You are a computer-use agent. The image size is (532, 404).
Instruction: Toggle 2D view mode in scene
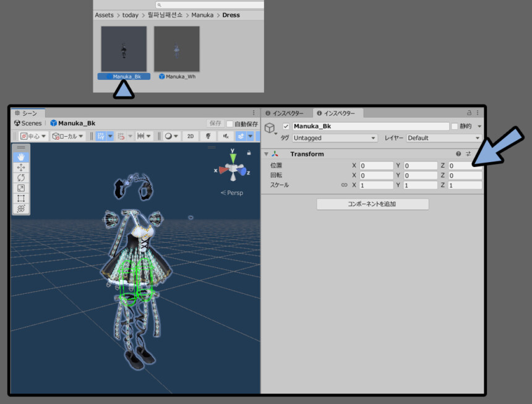pyautogui.click(x=191, y=136)
